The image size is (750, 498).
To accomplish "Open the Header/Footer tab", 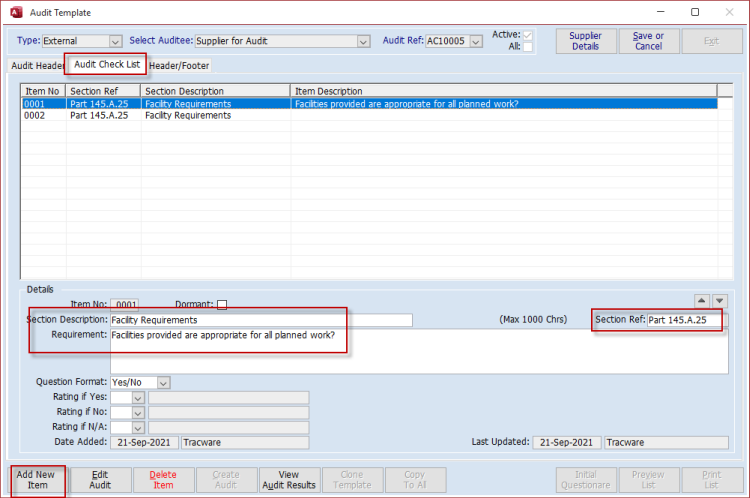I will [179, 66].
